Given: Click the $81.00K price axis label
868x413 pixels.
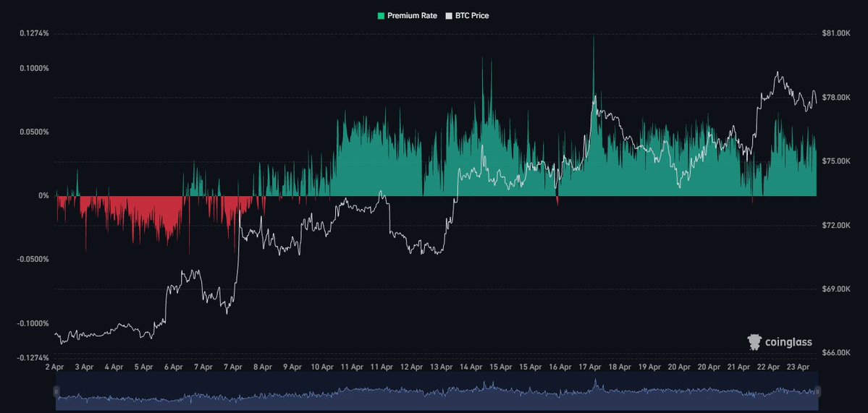Looking at the screenshot, I should coord(836,34).
